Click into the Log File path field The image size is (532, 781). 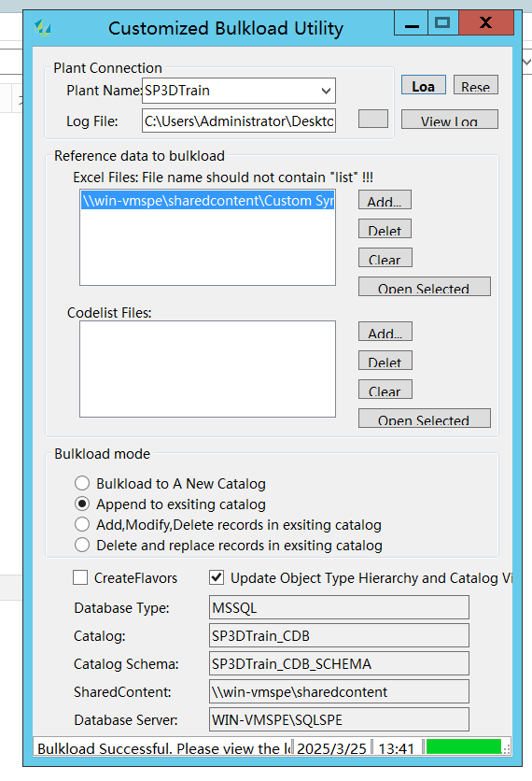(239, 121)
